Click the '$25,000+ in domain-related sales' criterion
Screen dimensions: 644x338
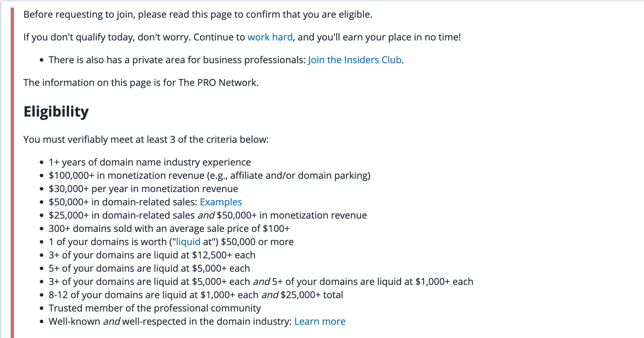pyautogui.click(x=208, y=215)
